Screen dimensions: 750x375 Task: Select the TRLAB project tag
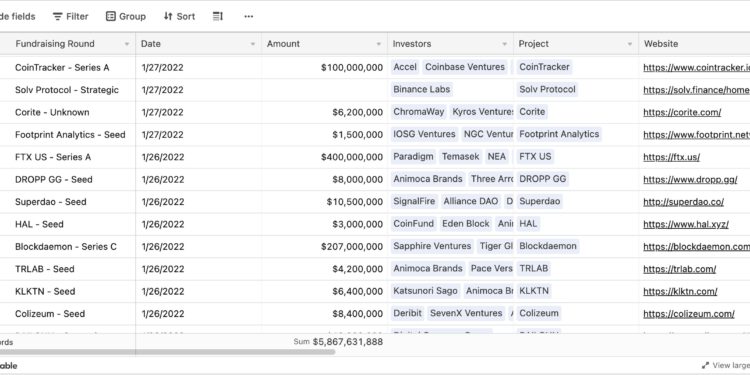click(x=534, y=269)
